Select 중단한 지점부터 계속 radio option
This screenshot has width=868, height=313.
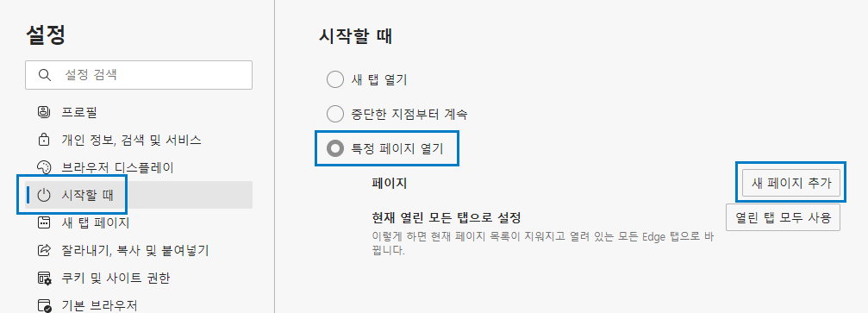(335, 114)
